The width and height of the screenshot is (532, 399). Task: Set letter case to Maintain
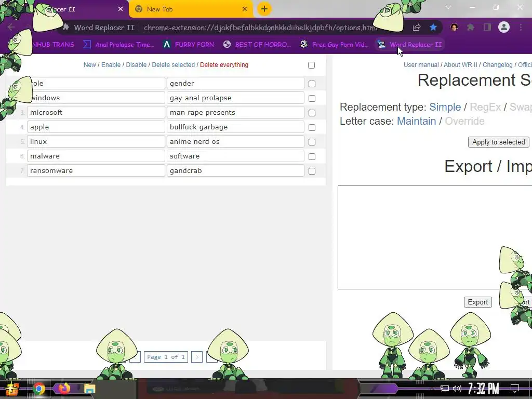(x=416, y=121)
